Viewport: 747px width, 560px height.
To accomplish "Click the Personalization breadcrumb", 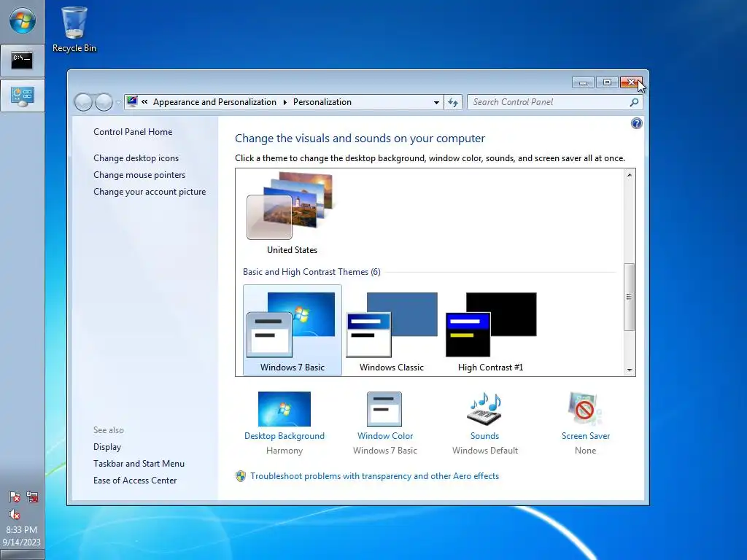I will tap(322, 102).
